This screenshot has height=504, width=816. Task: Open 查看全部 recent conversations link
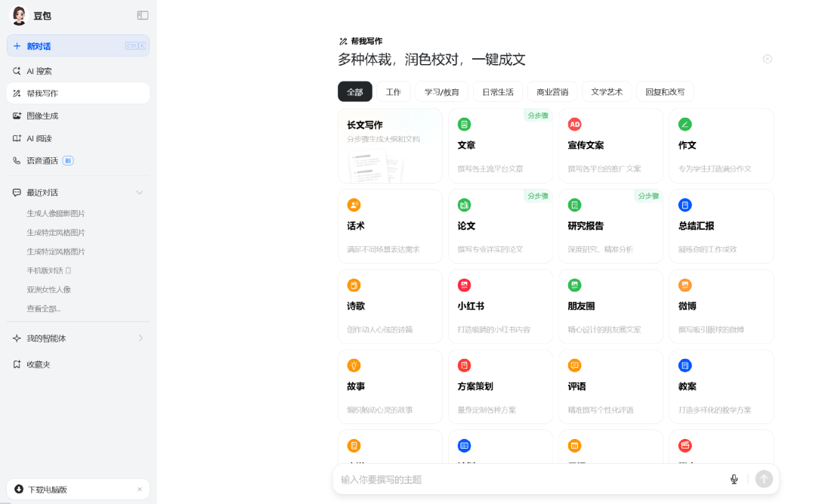[44, 309]
